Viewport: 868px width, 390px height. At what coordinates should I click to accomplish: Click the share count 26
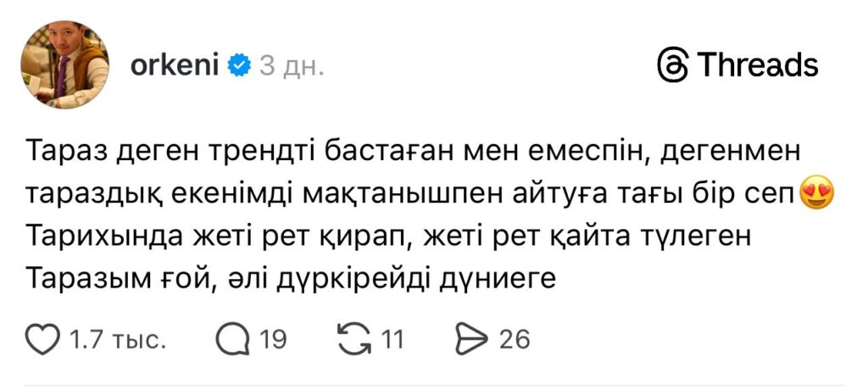tap(514, 340)
